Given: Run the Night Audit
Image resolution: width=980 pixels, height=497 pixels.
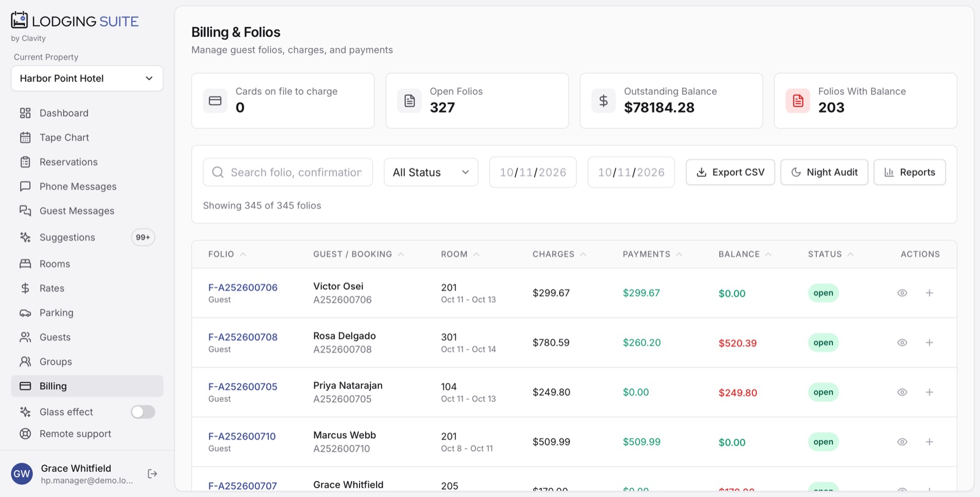Looking at the screenshot, I should pos(824,173).
